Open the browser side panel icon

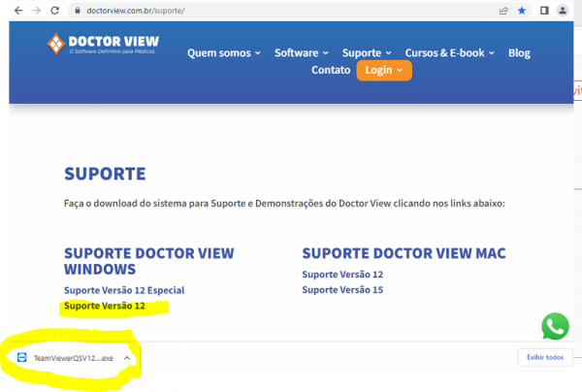pos(544,10)
